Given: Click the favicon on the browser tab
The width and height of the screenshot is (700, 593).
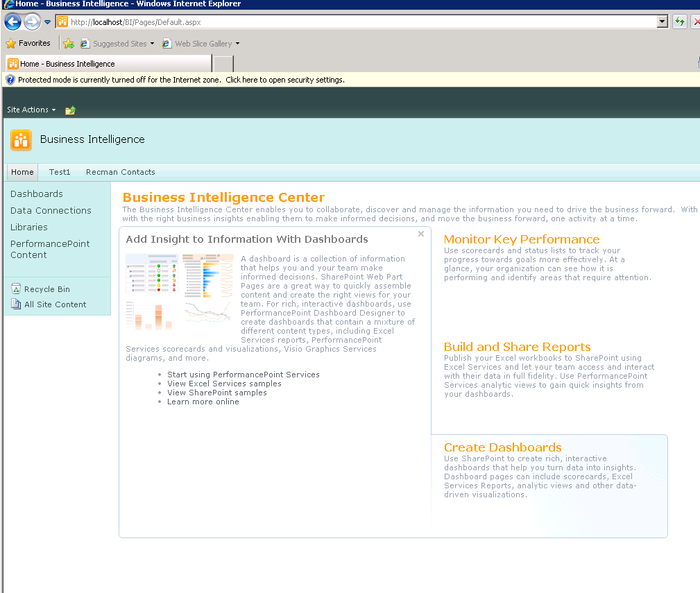Looking at the screenshot, I should point(13,64).
